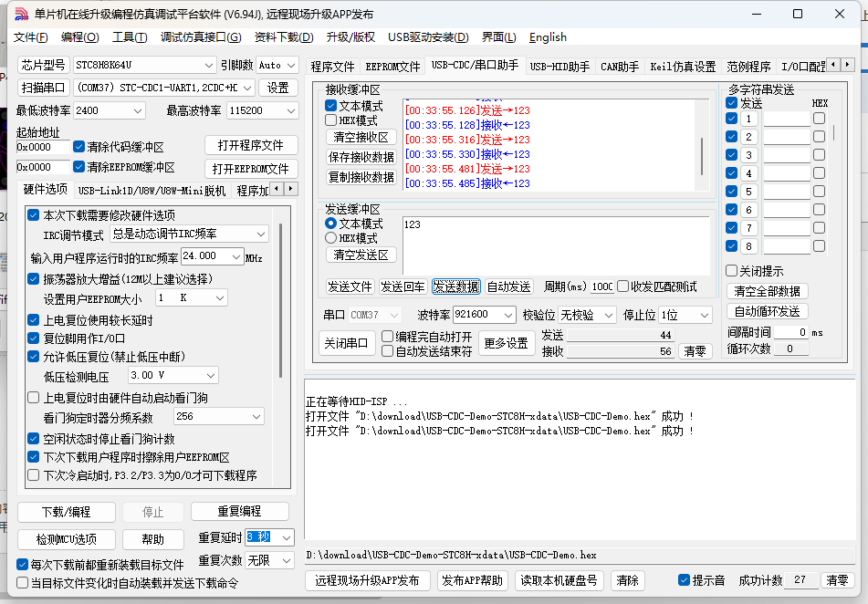Check HEX box for multi-string row 3

tap(820, 155)
